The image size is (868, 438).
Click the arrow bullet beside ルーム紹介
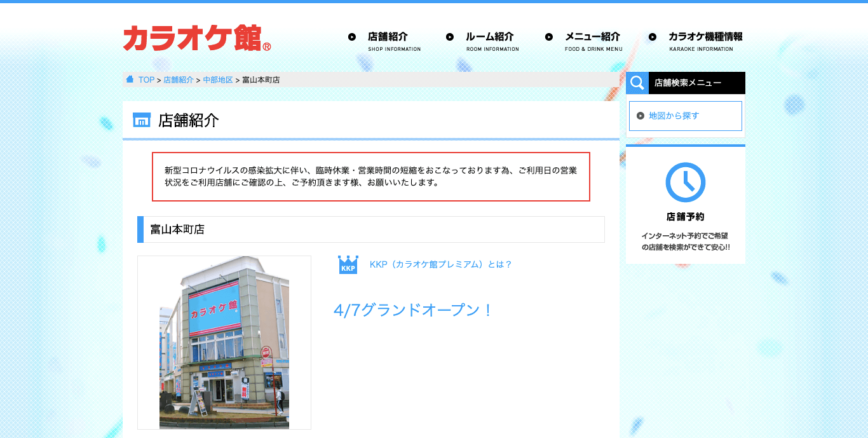point(450,37)
